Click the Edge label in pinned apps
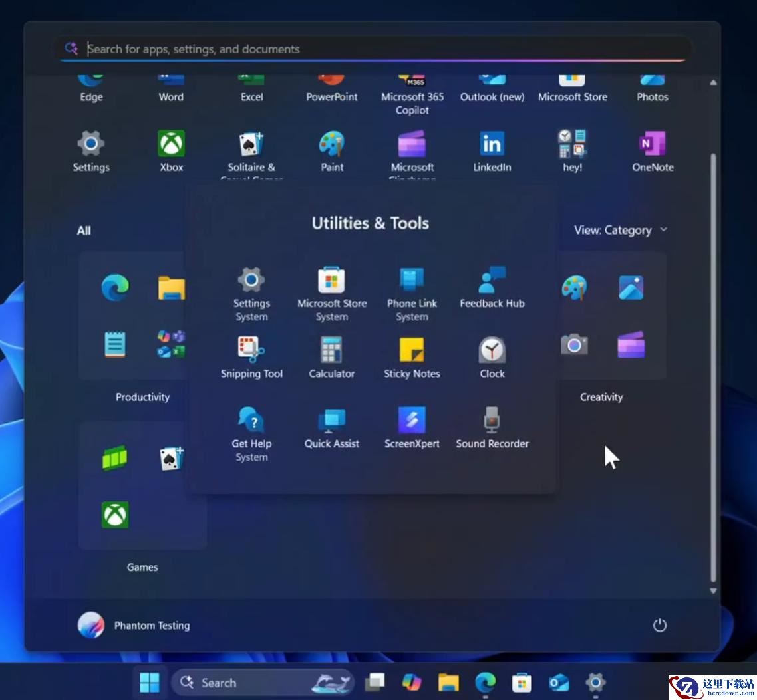This screenshot has width=757, height=700. (x=91, y=97)
